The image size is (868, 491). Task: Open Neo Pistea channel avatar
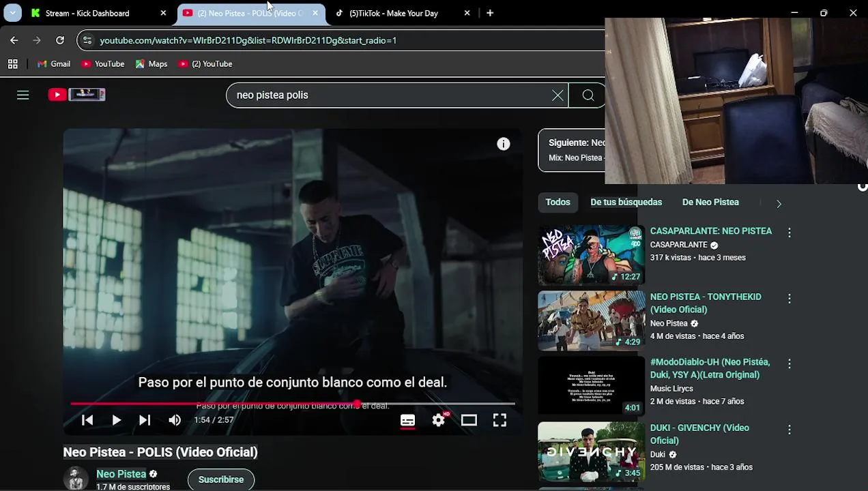pyautogui.click(x=76, y=479)
